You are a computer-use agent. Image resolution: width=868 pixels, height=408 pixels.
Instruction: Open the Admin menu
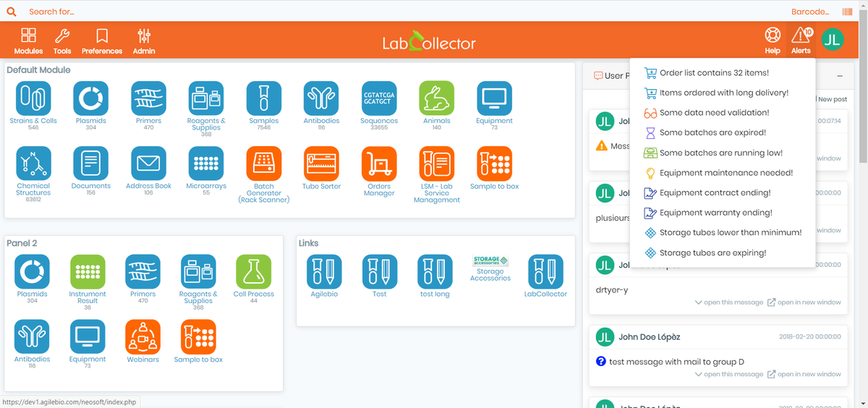click(x=144, y=41)
